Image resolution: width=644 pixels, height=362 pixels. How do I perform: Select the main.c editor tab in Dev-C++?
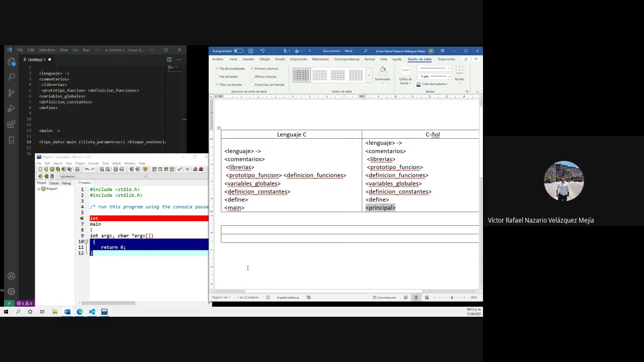pyautogui.click(x=85, y=183)
